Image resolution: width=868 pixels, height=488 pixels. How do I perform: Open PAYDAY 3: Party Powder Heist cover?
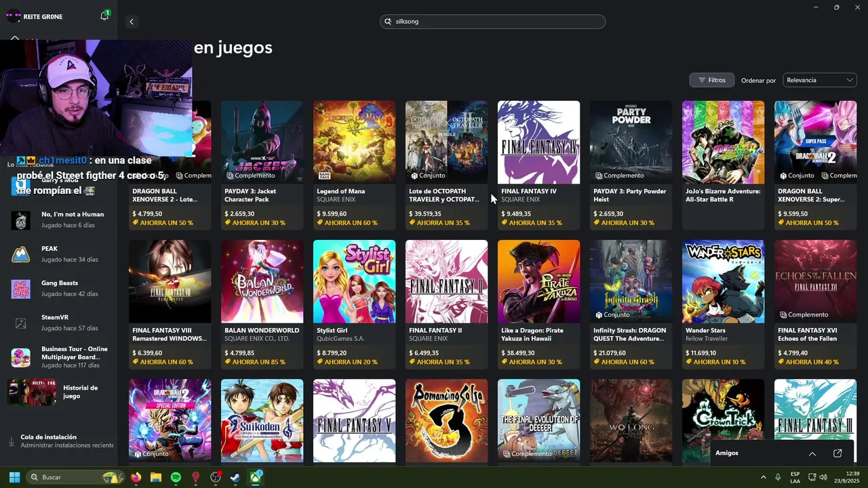coord(631,142)
